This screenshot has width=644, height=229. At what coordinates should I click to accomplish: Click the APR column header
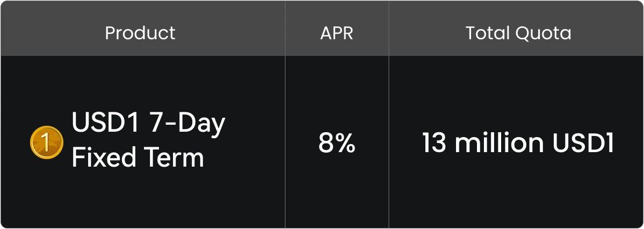[337, 33]
